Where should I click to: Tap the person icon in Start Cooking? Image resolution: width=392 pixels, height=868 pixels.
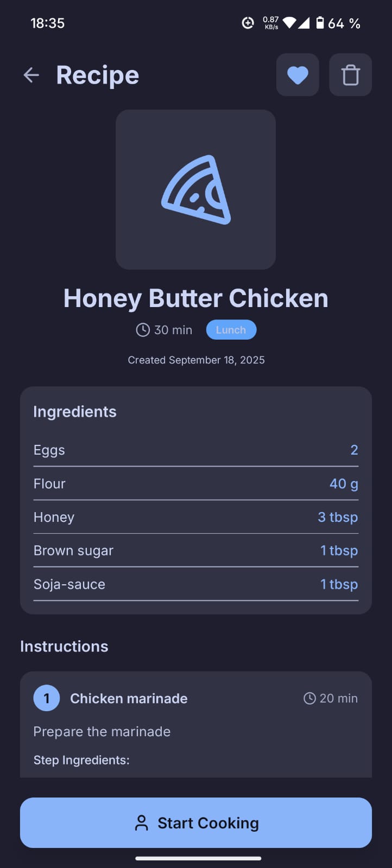pyautogui.click(x=141, y=823)
